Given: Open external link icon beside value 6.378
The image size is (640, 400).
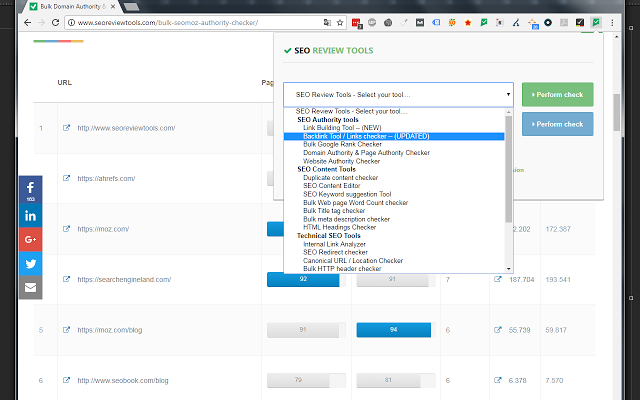Looking at the screenshot, I should (x=498, y=380).
